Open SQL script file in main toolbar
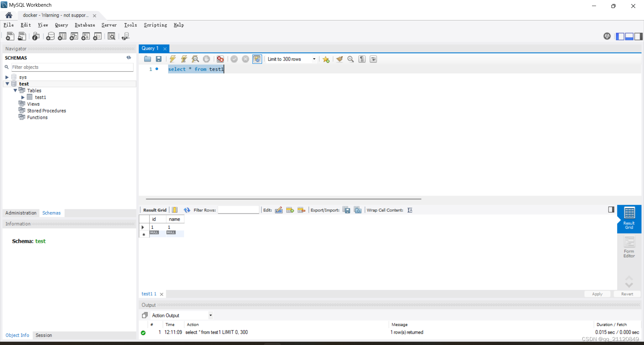644x345 pixels. pos(22,36)
